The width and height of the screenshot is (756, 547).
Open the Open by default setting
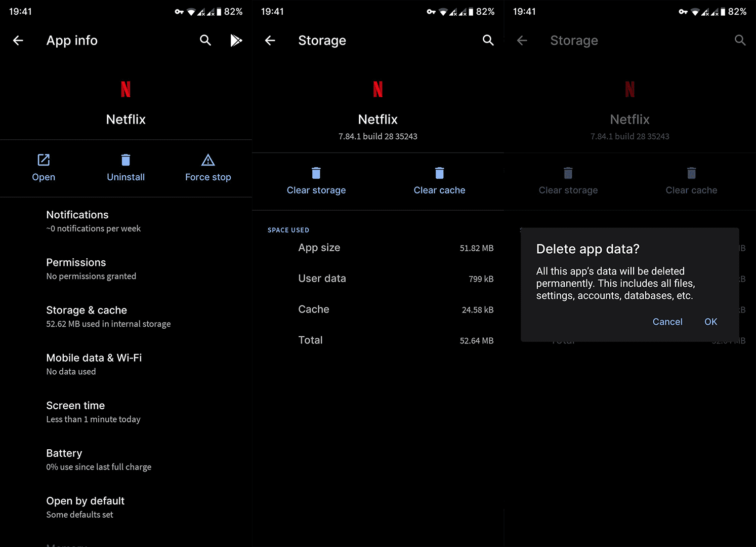coord(126,507)
